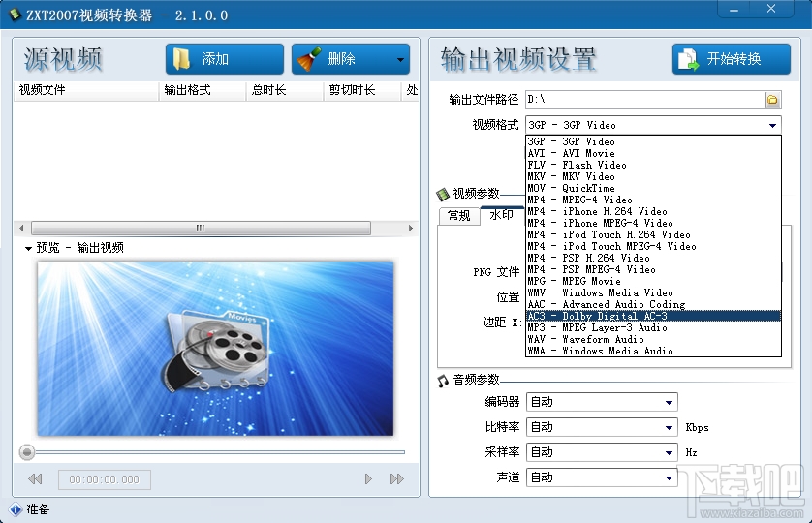The height and width of the screenshot is (523, 812).
Task: Click the scrollbar right arrow in source list
Action: pos(411,228)
